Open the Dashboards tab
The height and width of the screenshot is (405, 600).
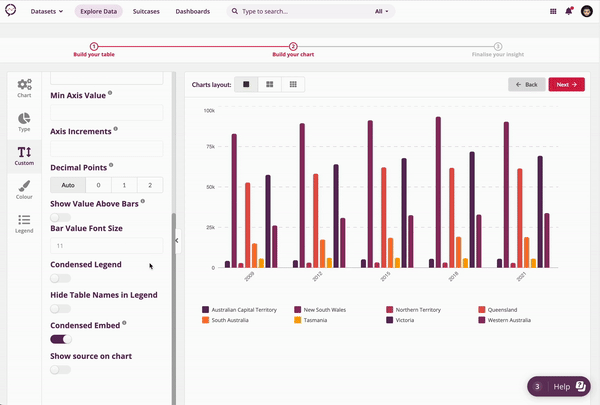pos(193,11)
